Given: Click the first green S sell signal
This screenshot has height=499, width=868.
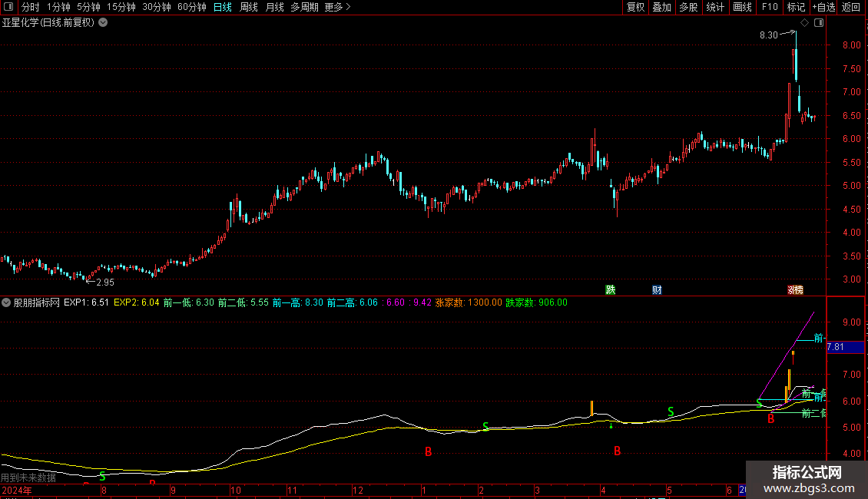Looking at the screenshot, I should [102, 476].
